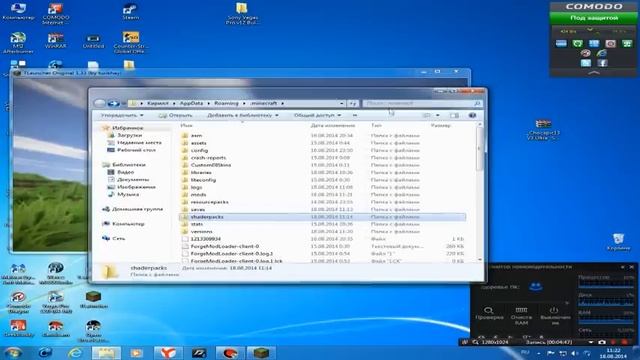Collapse the COMODO widget using the bottom chevron
This screenshot has width=640, height=360.
(593, 73)
